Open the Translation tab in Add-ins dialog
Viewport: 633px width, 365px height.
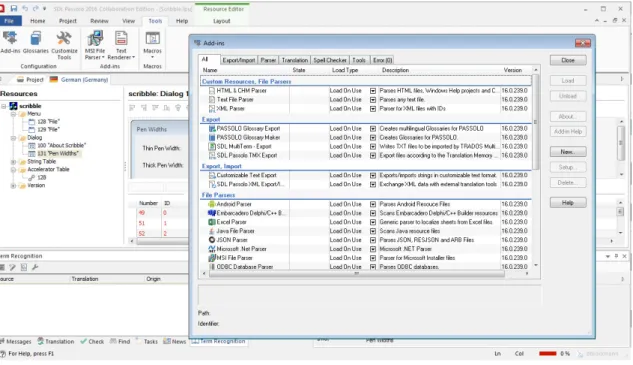coord(295,60)
